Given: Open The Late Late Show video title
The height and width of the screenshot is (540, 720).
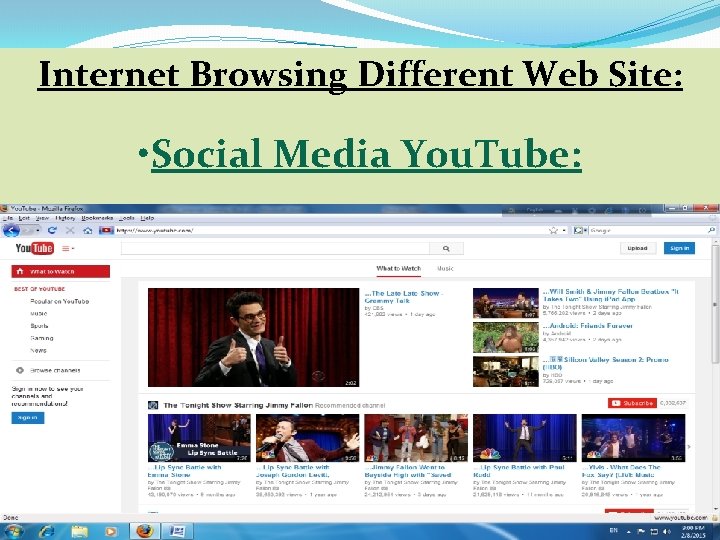Looking at the screenshot, I should pyautogui.click(x=404, y=297).
